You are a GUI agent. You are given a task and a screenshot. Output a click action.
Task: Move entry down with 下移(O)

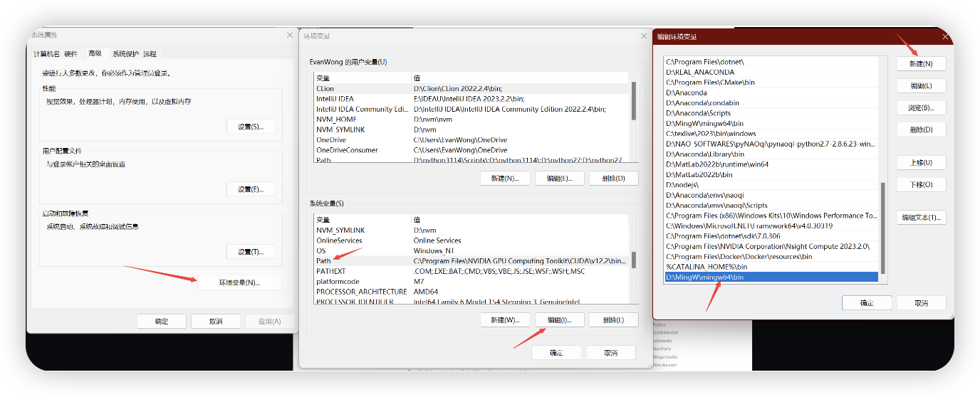921,185
